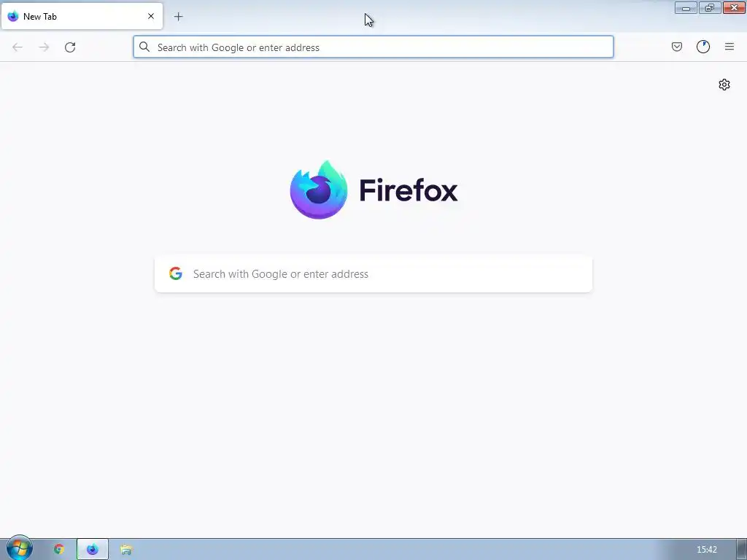Click the taskbar clock showing 15:42

706,550
